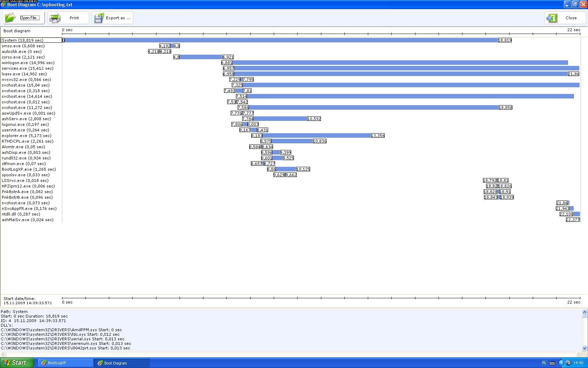Select the Boot Diagram taskbar item
The image size is (588, 368).
pyautogui.click(x=121, y=363)
